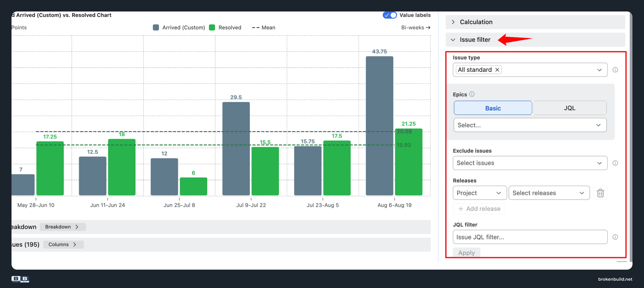This screenshot has width=644, height=288.
Task: Click the info icon beside JQL filter field
Action: click(x=615, y=237)
